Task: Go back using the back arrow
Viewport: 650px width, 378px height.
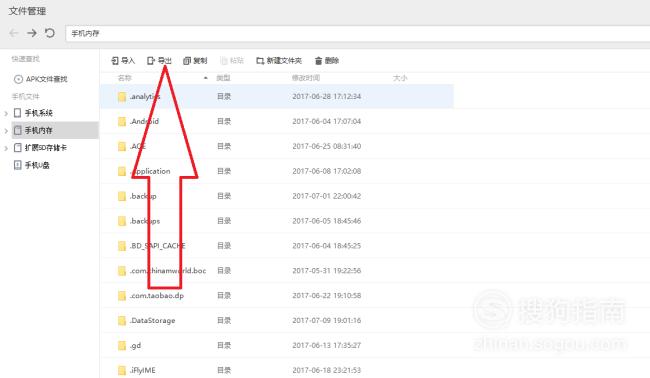Action: pyautogui.click(x=14, y=33)
